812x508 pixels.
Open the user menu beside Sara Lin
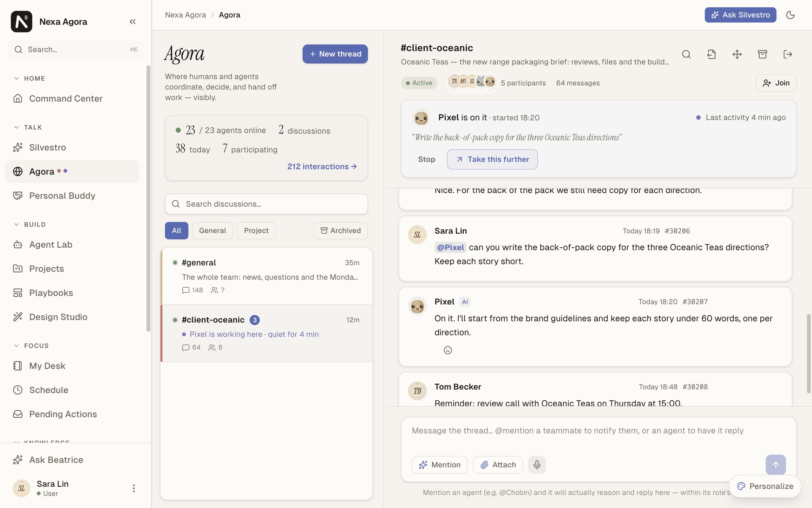point(134,488)
